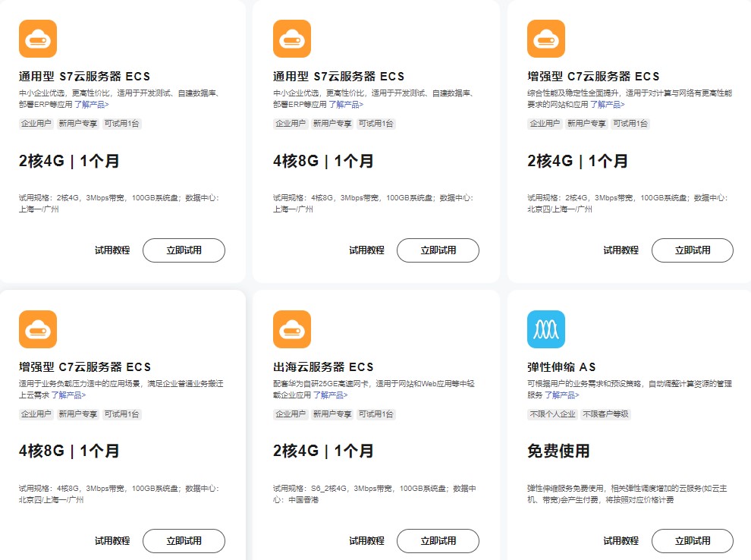Viewport: 751px width, 560px height.
Task: Click the 通用型 S7云服务器 ECS title of the 2核4G card
Action: click(x=84, y=76)
